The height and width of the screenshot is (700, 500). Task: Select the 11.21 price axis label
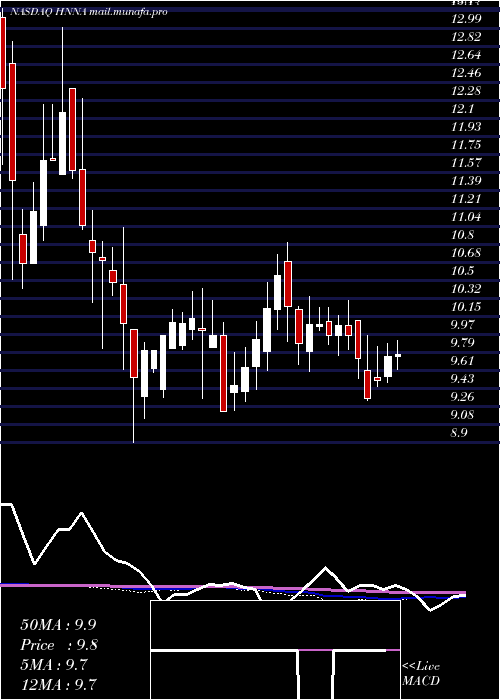click(466, 199)
